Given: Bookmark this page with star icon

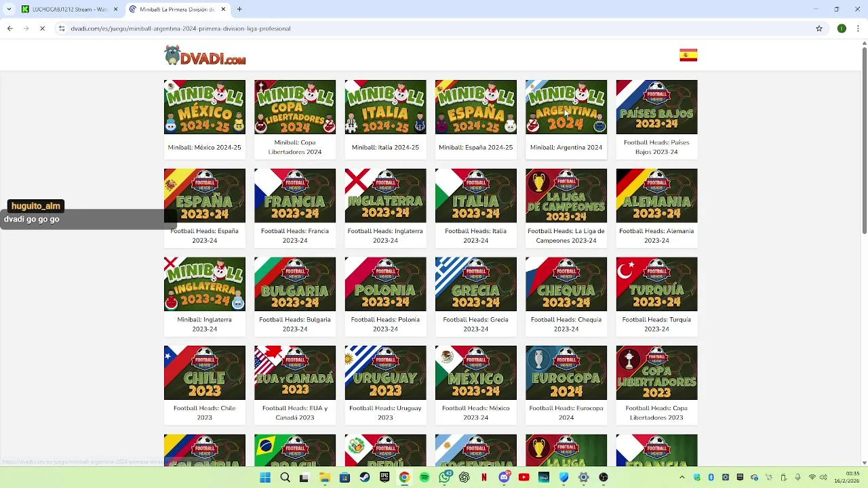Looking at the screenshot, I should point(819,28).
